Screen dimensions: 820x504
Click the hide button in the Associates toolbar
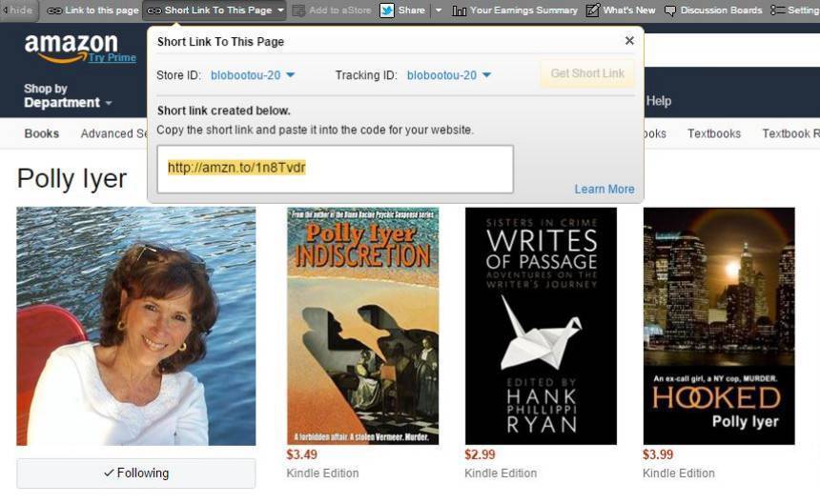(19, 10)
